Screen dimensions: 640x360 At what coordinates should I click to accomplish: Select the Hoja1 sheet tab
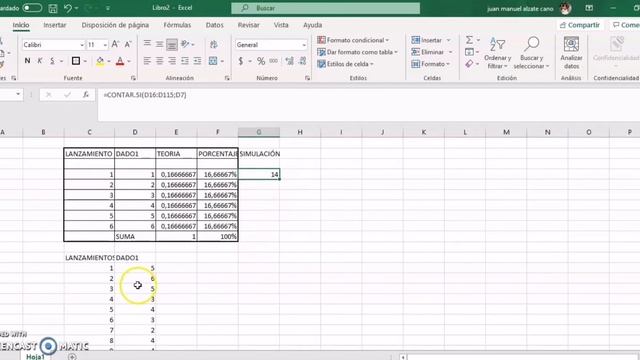[35, 357]
